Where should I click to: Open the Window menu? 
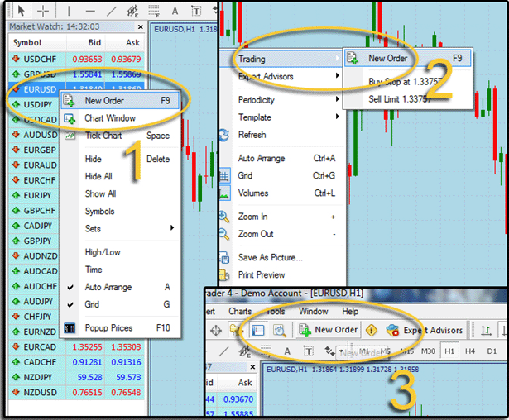(x=313, y=312)
